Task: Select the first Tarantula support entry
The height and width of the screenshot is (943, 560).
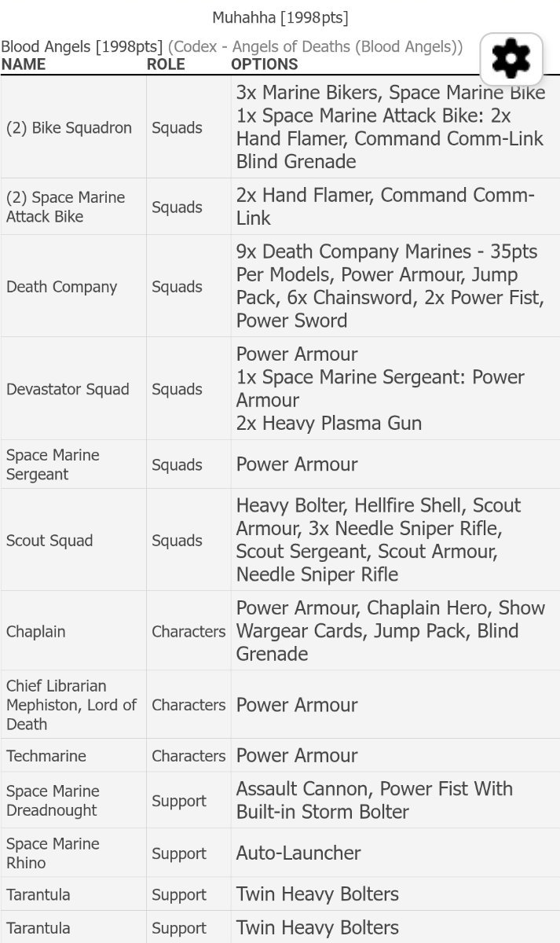Action: tap(280, 894)
